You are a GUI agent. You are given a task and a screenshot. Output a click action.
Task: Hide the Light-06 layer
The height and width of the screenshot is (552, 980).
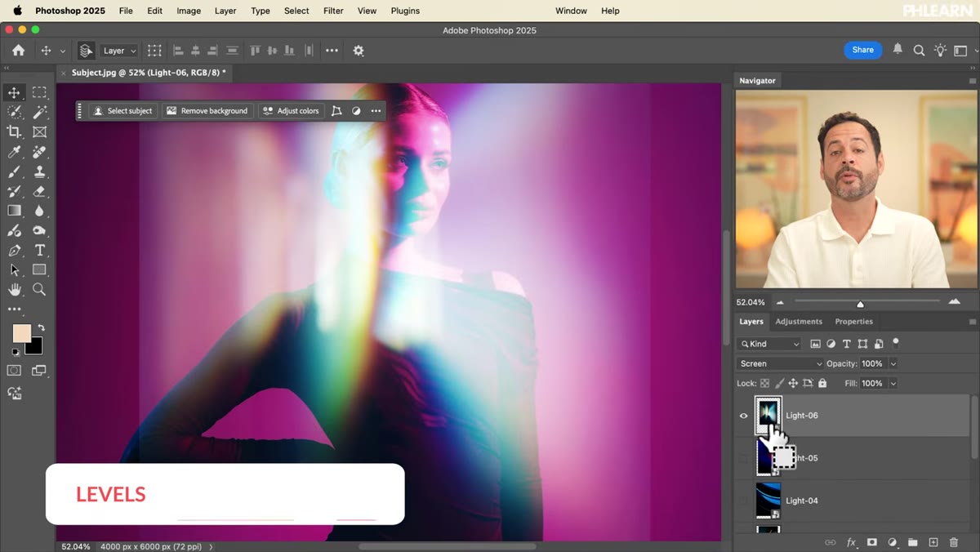coord(743,416)
